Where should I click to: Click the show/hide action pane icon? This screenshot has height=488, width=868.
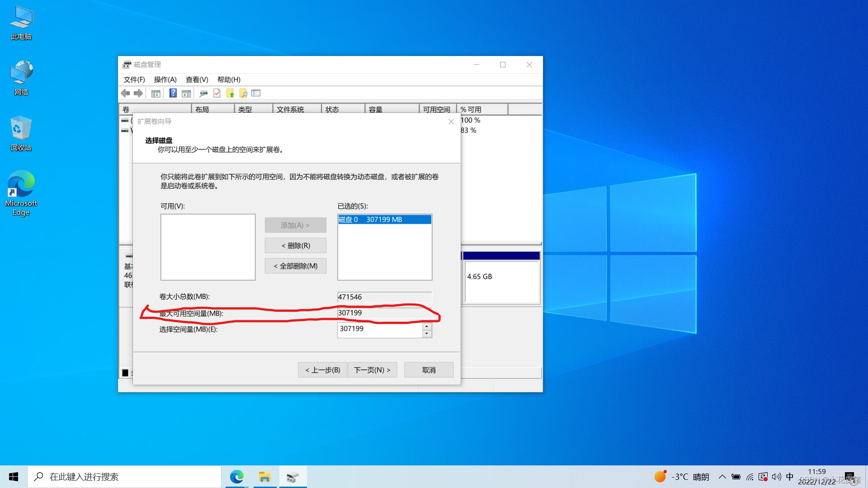pyautogui.click(x=186, y=94)
